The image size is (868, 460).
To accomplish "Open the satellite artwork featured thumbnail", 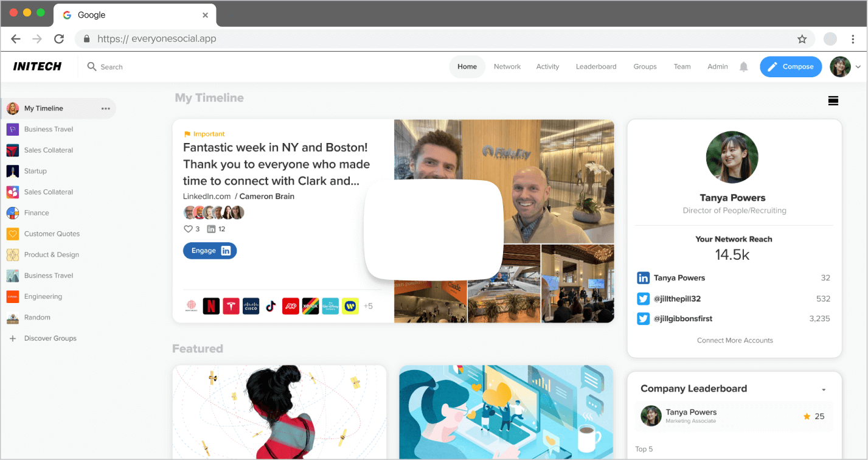I will click(279, 412).
